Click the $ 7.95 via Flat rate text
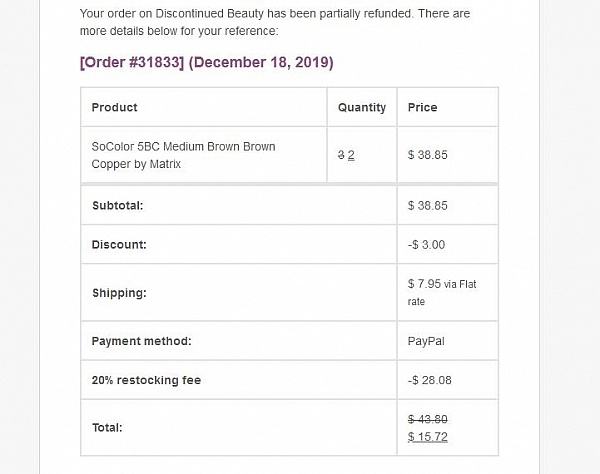 point(442,293)
